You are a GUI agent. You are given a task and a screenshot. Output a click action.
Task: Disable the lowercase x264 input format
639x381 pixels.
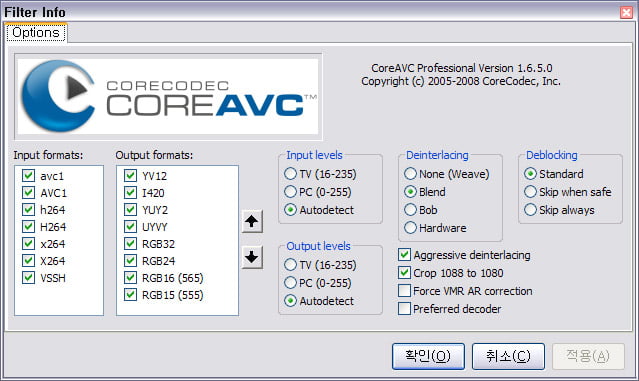pos(28,244)
